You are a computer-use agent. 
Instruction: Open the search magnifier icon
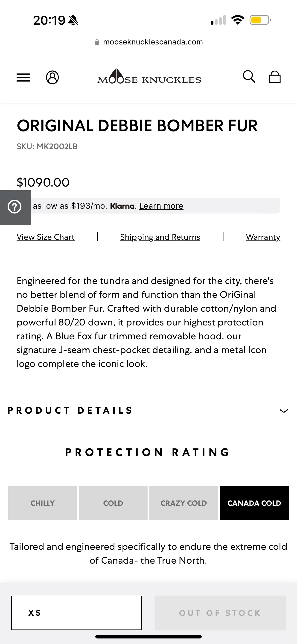pyautogui.click(x=249, y=76)
